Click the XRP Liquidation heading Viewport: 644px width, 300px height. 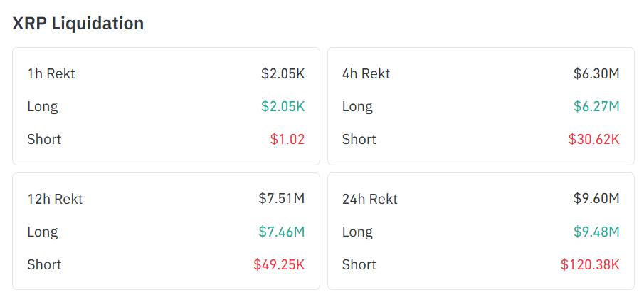(x=78, y=24)
